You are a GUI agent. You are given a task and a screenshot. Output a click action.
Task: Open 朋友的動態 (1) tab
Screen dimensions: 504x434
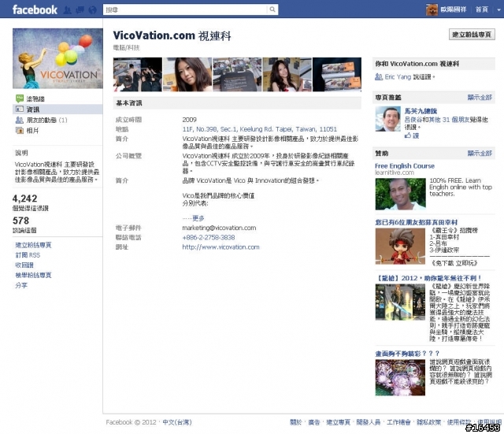click(x=47, y=120)
